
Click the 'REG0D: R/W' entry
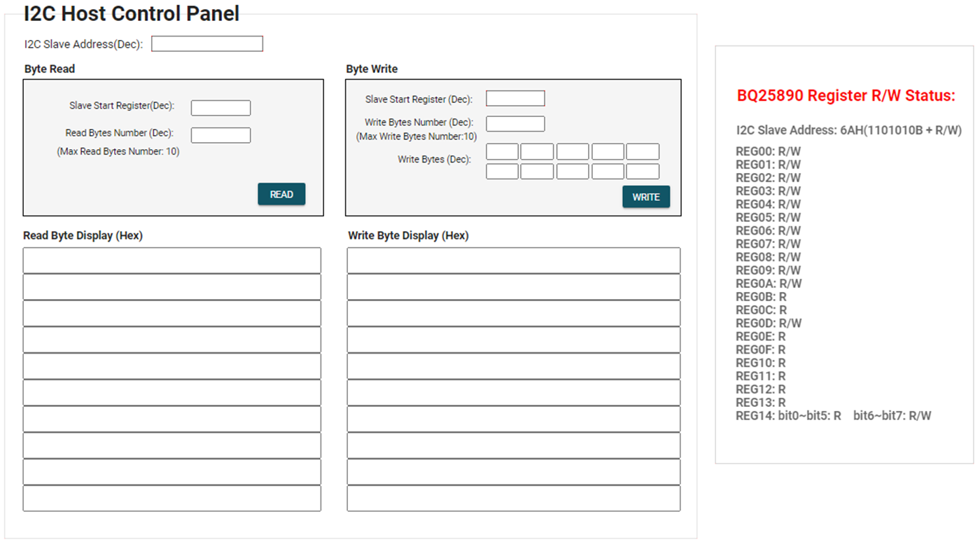click(x=769, y=323)
